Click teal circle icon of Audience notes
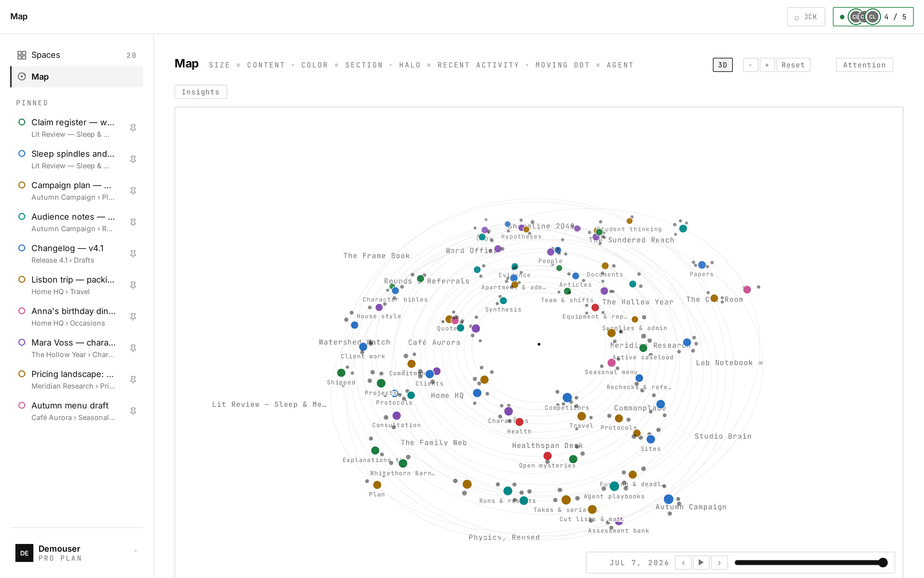 point(22,216)
